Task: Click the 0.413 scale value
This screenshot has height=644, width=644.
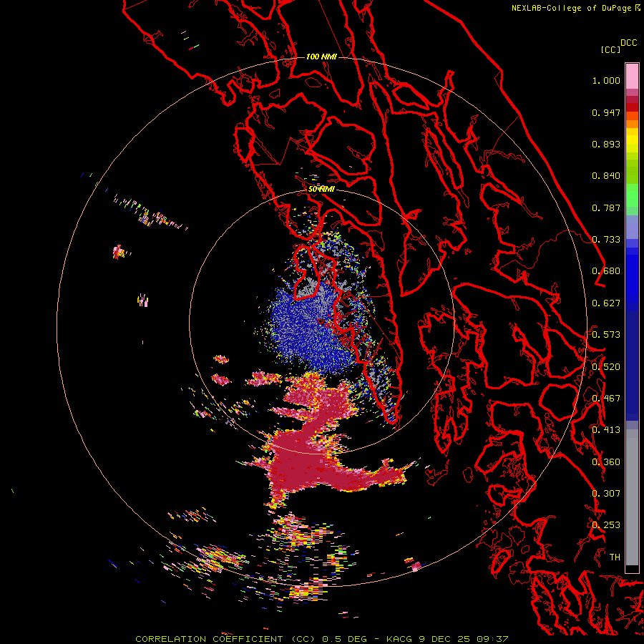Action: [x=606, y=430]
